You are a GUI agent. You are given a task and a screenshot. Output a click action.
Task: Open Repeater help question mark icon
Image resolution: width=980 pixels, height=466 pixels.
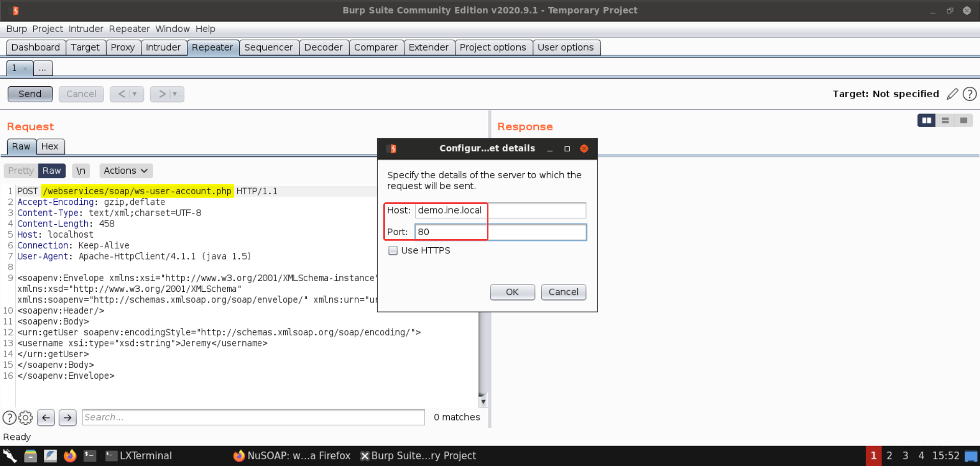coord(969,94)
